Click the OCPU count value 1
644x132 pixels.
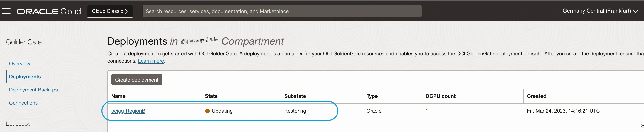tap(427, 111)
